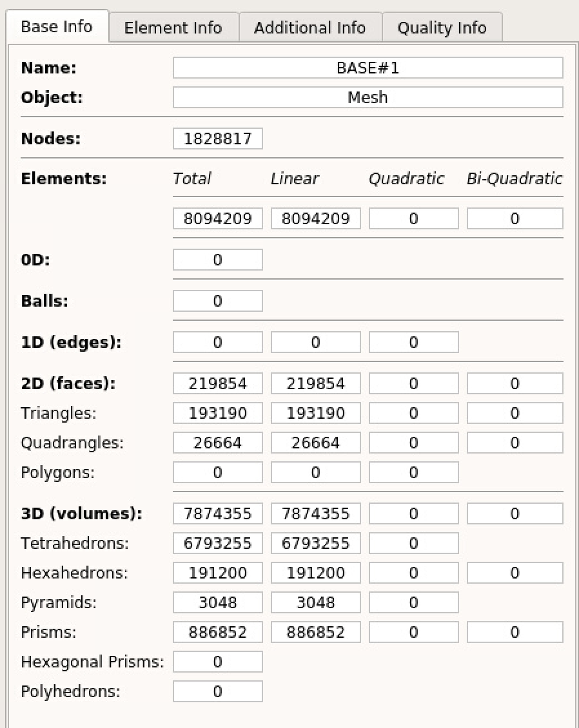
Task: Click the linear Elements count field
Action: [x=315, y=218]
